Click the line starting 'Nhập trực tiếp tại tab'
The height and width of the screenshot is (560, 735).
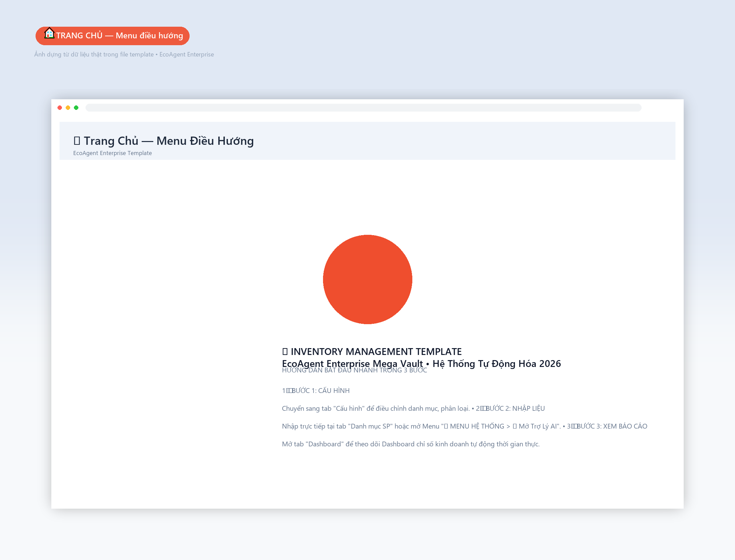(x=465, y=426)
